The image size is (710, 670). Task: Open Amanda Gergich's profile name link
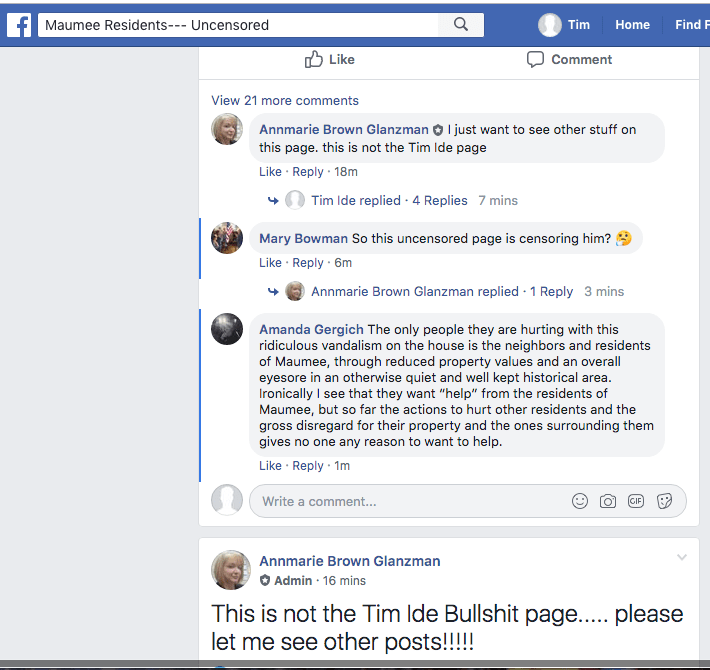point(311,330)
